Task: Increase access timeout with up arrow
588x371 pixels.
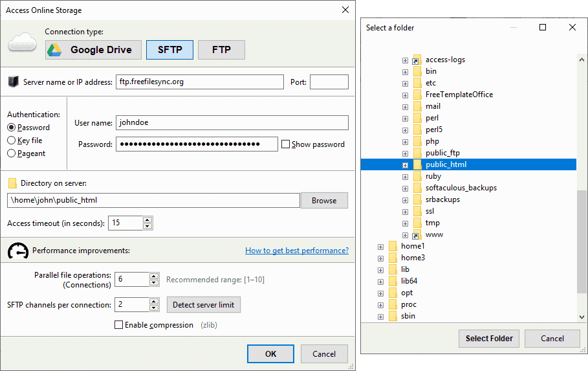Action: [147, 219]
